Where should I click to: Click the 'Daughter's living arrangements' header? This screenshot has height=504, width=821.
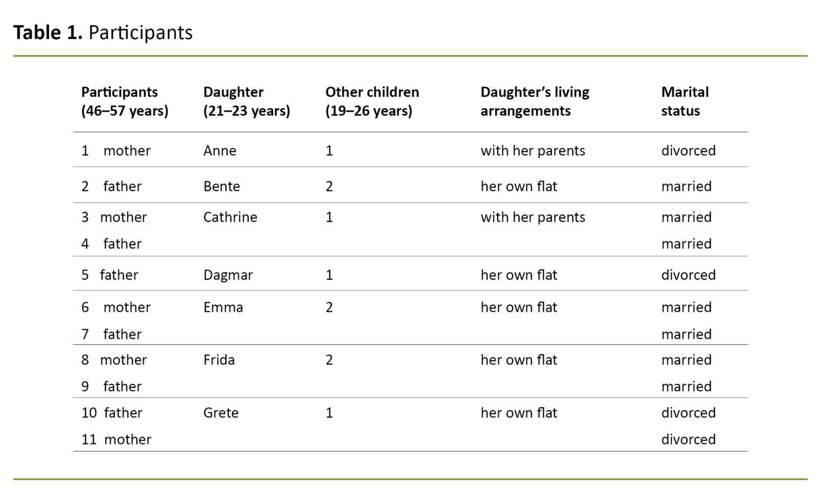535,102
